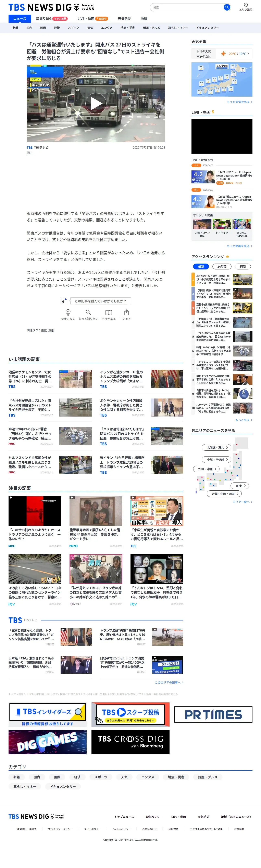Open the お問い合わせ footer link
This screenshot has height=868, width=261.
(x=150, y=829)
